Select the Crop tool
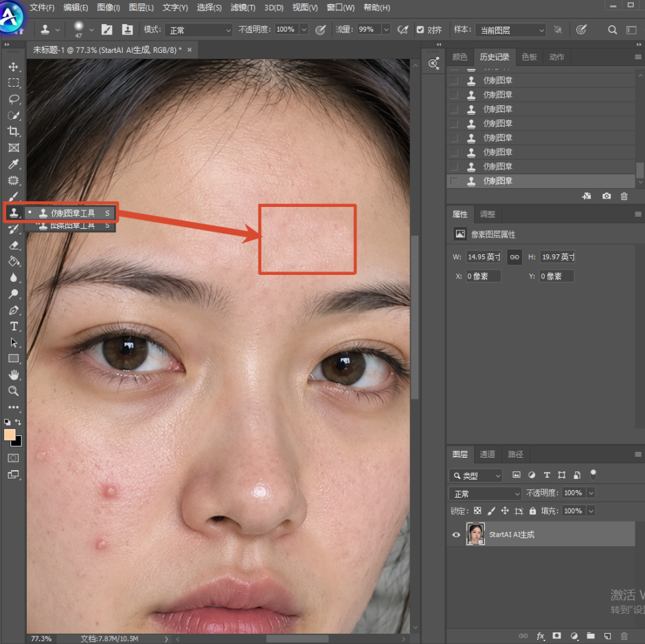645x644 pixels. point(14,132)
